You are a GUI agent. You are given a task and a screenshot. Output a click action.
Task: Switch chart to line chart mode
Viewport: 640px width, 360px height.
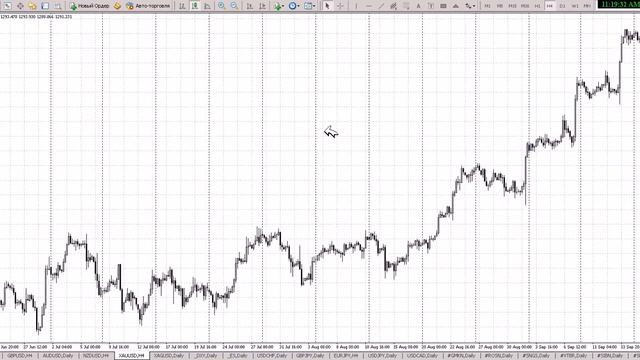pos(207,6)
